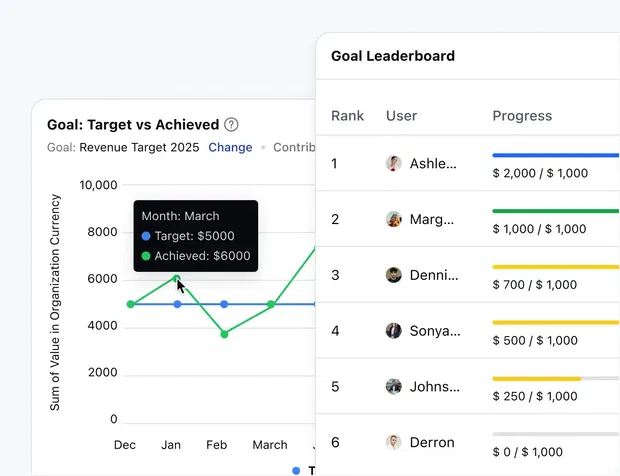This screenshot has height=476, width=620.
Task: Click the green achieved point for Feb
Action: coord(224,334)
